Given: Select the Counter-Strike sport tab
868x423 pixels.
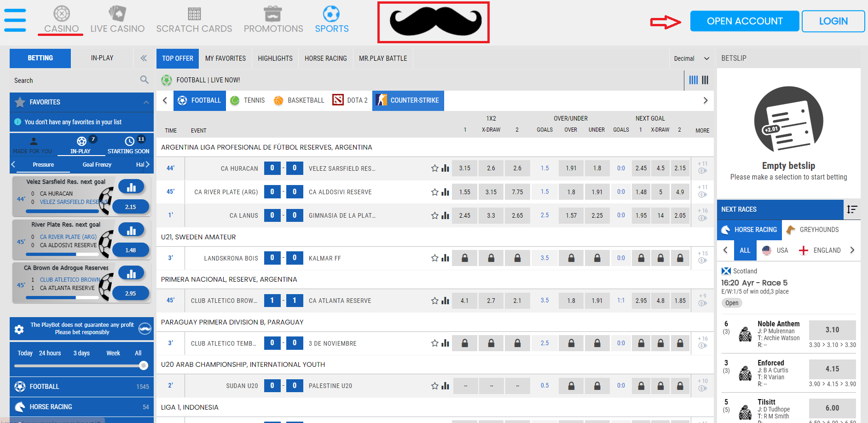Looking at the screenshot, I should 408,100.
